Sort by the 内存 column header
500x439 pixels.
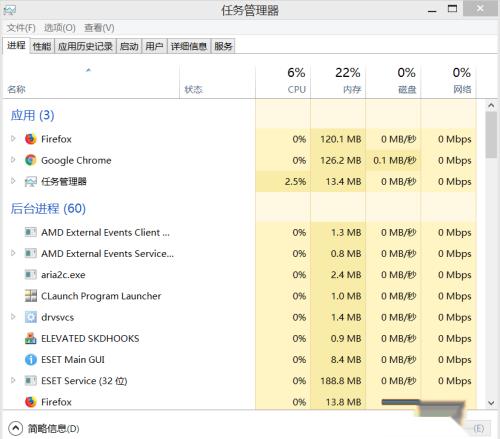(x=338, y=81)
